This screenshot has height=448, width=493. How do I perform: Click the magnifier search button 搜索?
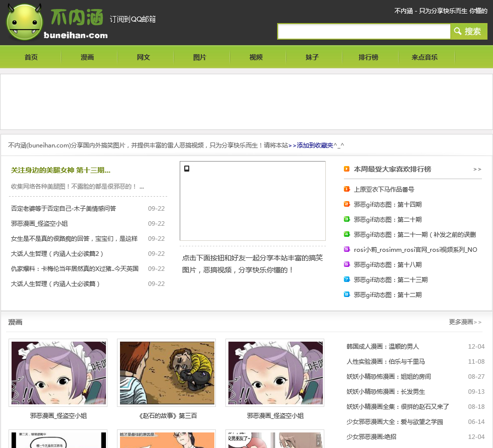click(x=469, y=32)
